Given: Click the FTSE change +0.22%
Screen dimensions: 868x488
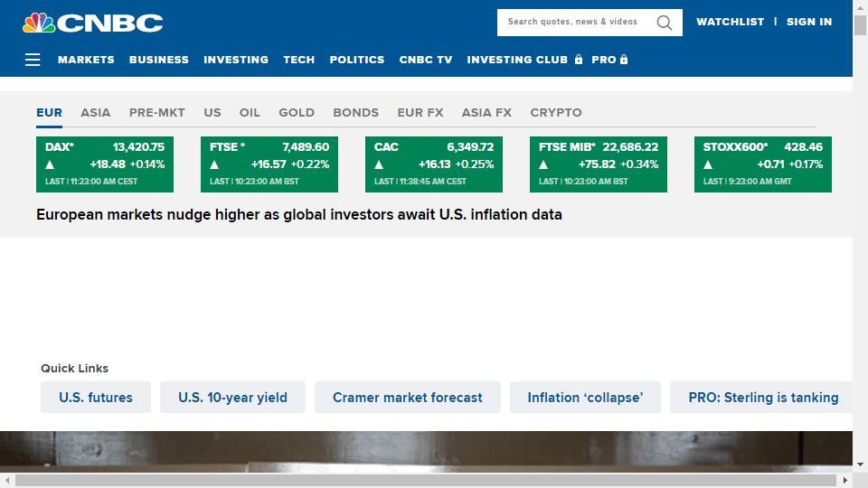Looking at the screenshot, I should click(x=310, y=164).
